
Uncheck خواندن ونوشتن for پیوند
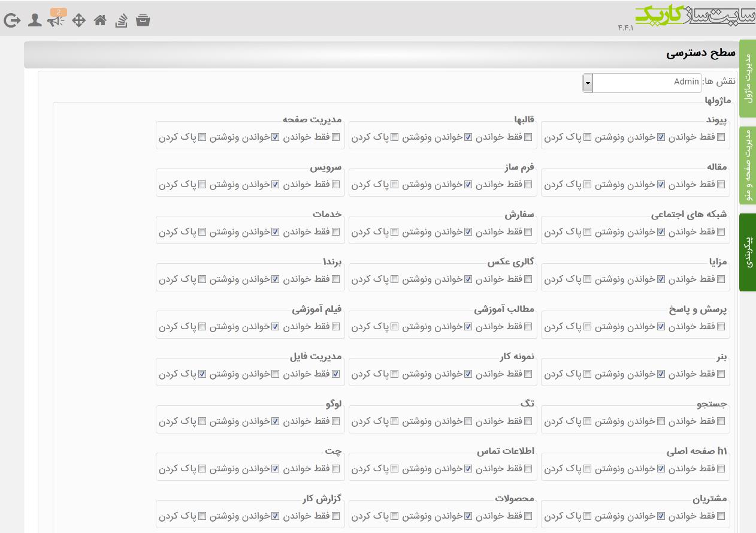[x=661, y=137]
